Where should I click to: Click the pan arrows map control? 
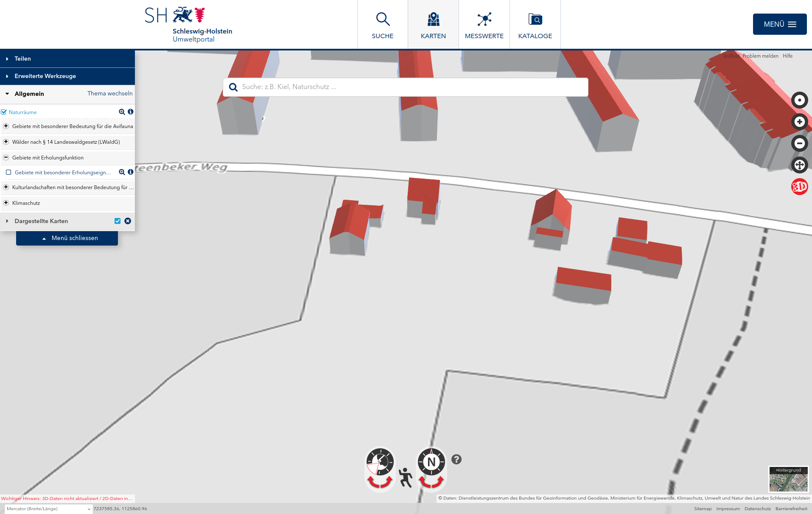tap(799, 165)
